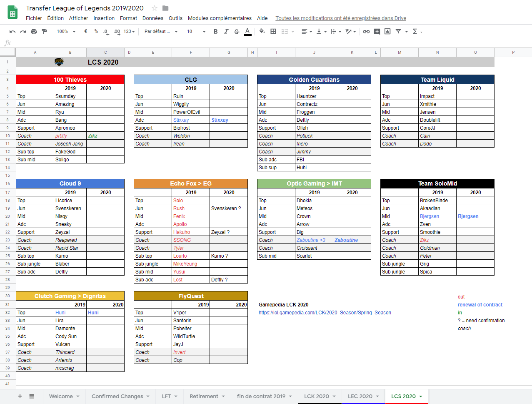Image resolution: width=532 pixels, height=404 pixels.
Task: Expand merge cells dropdown arrow
Action: point(293,32)
